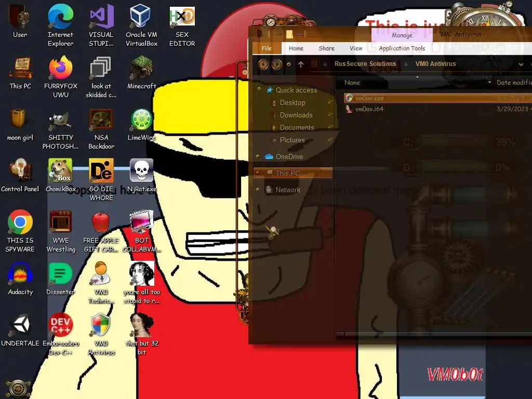Click the steampunk Start orb
This screenshot has height=399, width=532.
click(18, 389)
